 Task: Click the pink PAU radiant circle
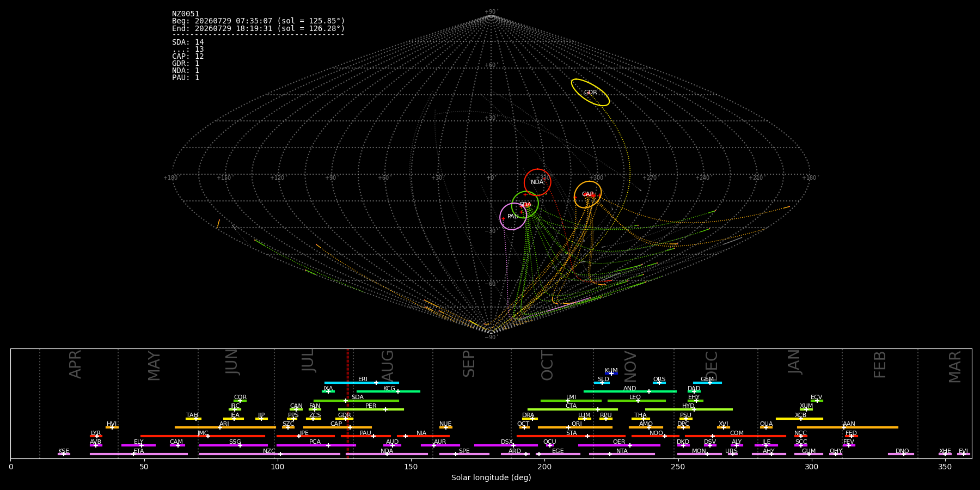pyautogui.click(x=513, y=217)
